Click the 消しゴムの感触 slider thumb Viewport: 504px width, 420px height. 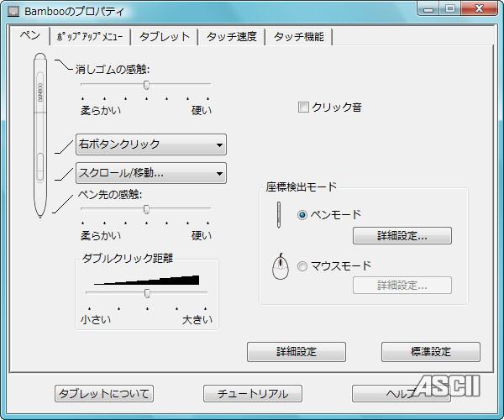[146, 85]
